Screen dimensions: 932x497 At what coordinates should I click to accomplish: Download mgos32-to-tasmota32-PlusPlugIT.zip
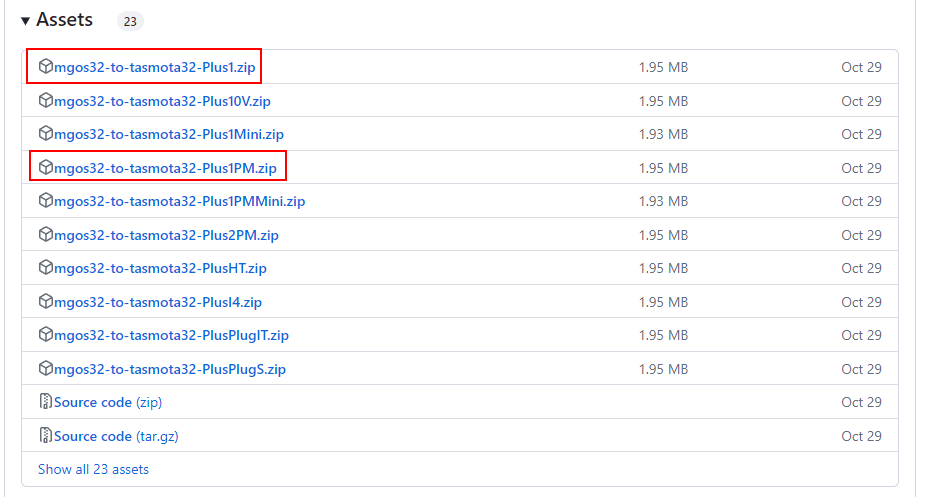pyautogui.click(x=171, y=335)
